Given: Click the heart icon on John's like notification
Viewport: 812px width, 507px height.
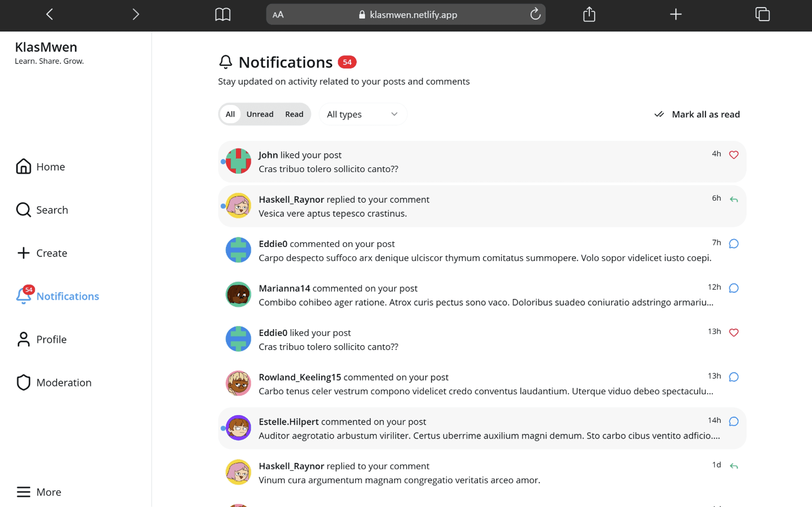Looking at the screenshot, I should point(734,155).
